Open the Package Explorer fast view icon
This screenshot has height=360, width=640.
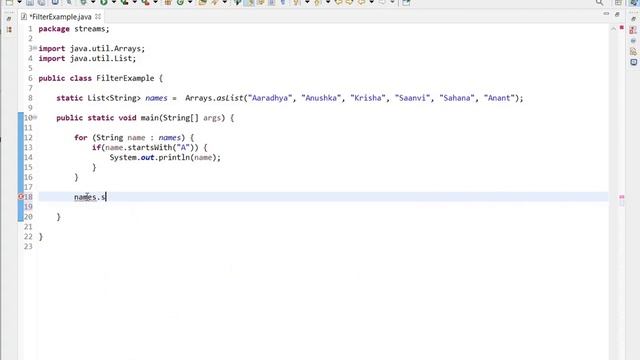coord(9,29)
